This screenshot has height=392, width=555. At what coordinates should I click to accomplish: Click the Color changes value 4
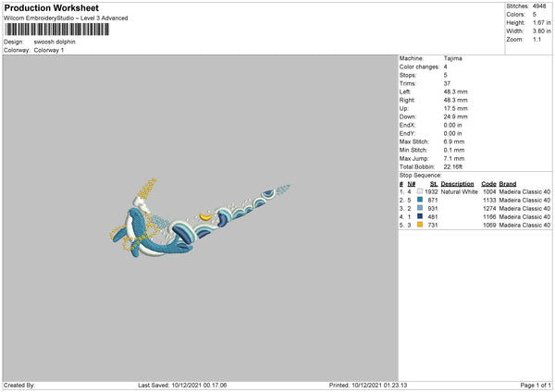point(445,67)
